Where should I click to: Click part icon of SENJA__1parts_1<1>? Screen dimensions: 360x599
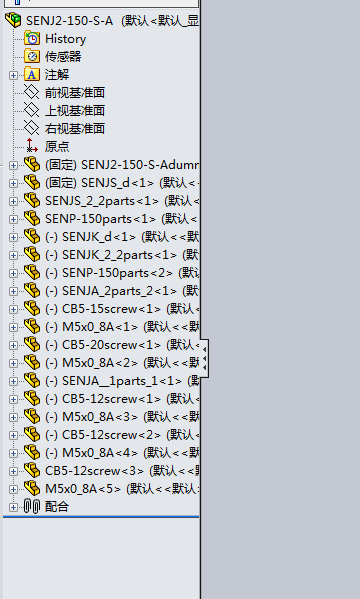click(x=32, y=380)
